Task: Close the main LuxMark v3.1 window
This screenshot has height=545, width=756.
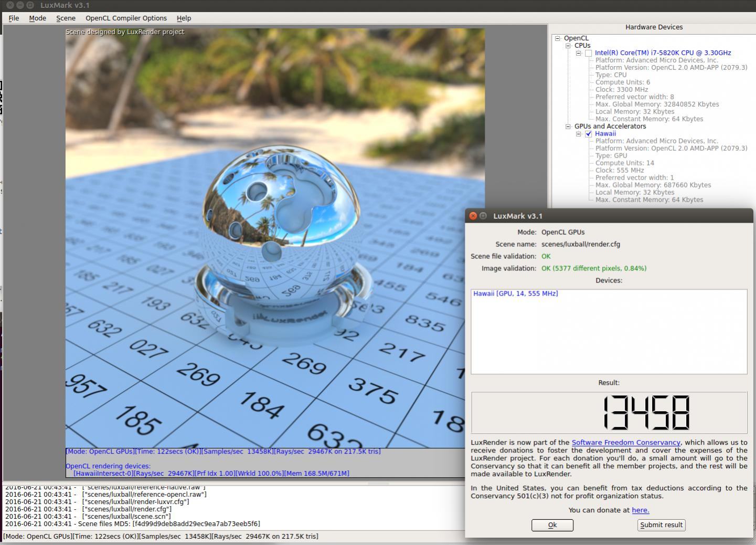Action: (x=10, y=5)
